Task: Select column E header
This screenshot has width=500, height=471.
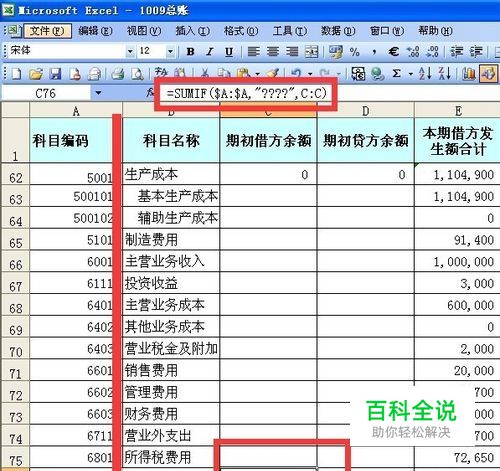Action: click(458, 111)
